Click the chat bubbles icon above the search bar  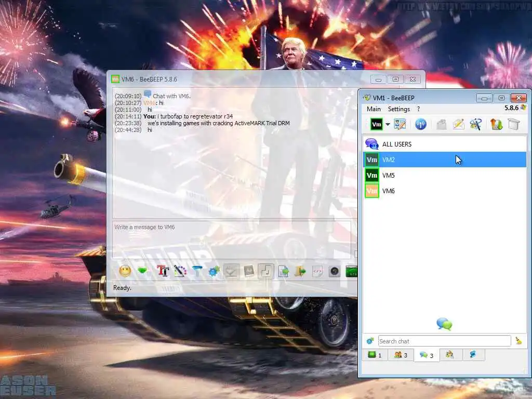pyautogui.click(x=444, y=324)
